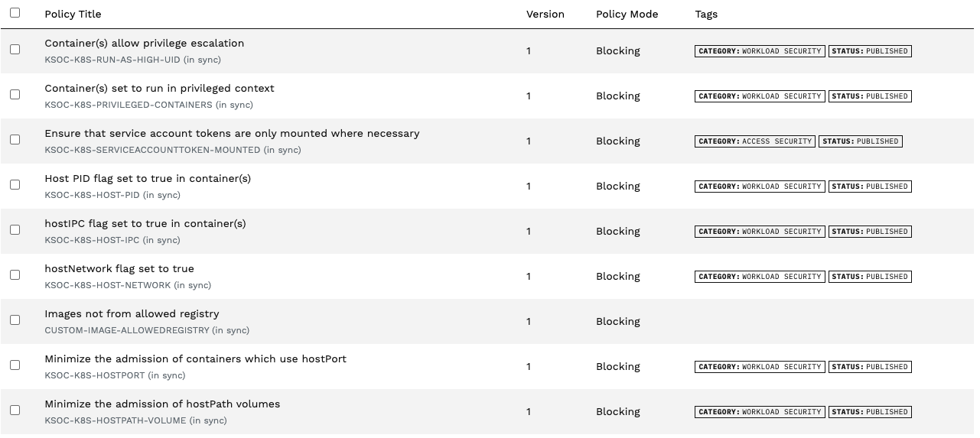Check the privilege escalation policy row

point(15,49)
